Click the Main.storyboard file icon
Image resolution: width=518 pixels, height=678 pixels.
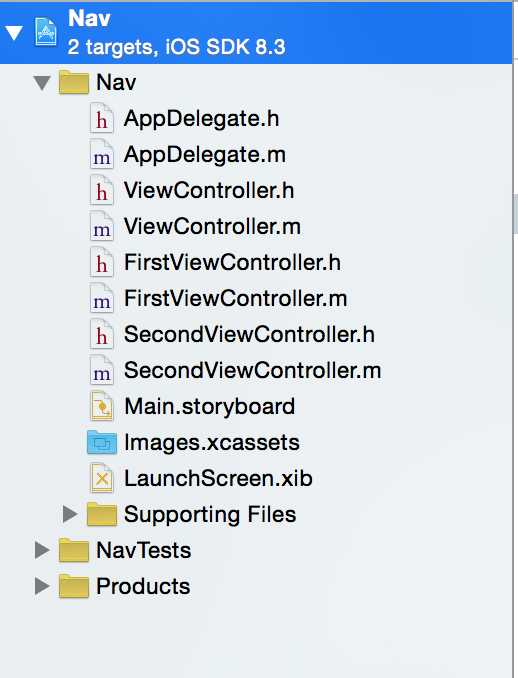point(102,406)
